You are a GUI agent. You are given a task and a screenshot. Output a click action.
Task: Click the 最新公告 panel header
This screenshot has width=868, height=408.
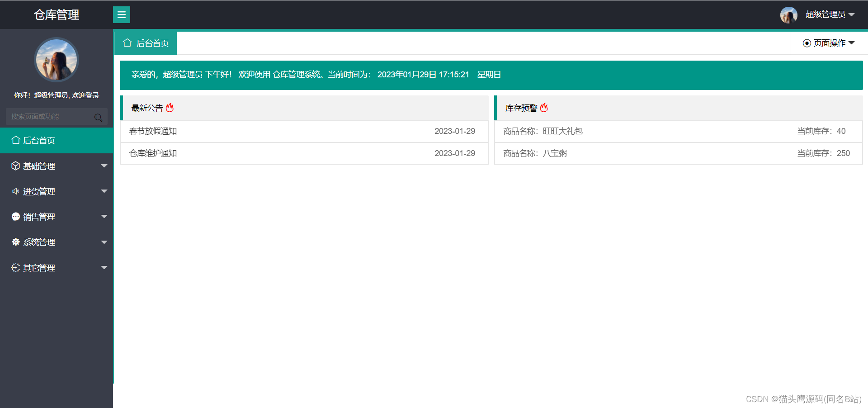(304, 108)
